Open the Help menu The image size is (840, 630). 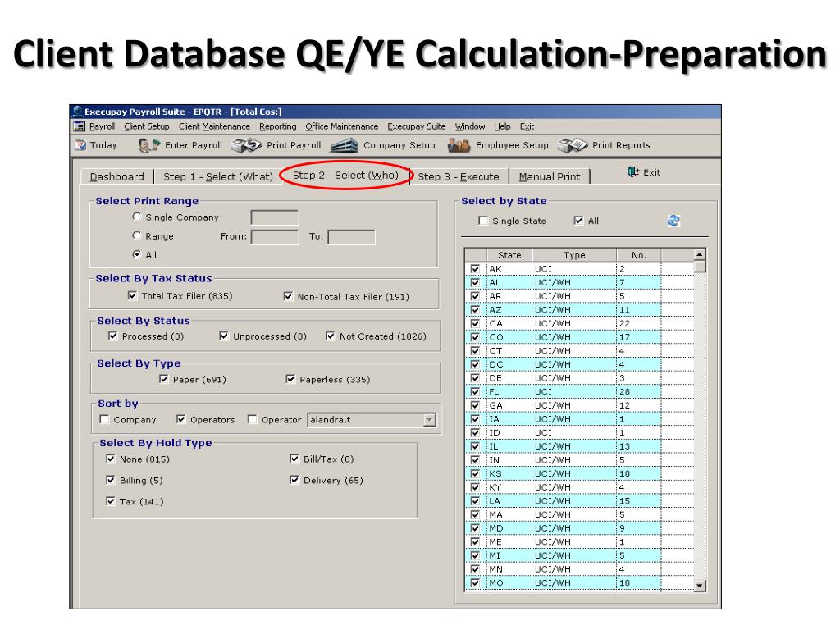pyautogui.click(x=502, y=126)
